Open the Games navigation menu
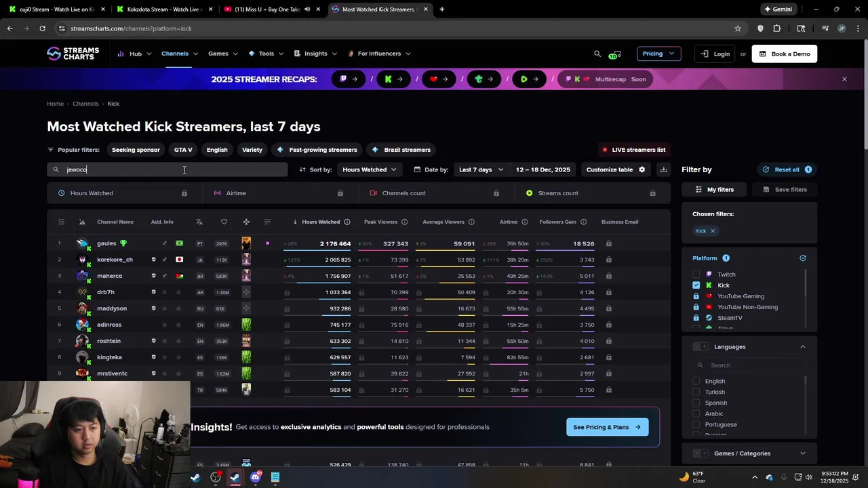 pos(223,54)
